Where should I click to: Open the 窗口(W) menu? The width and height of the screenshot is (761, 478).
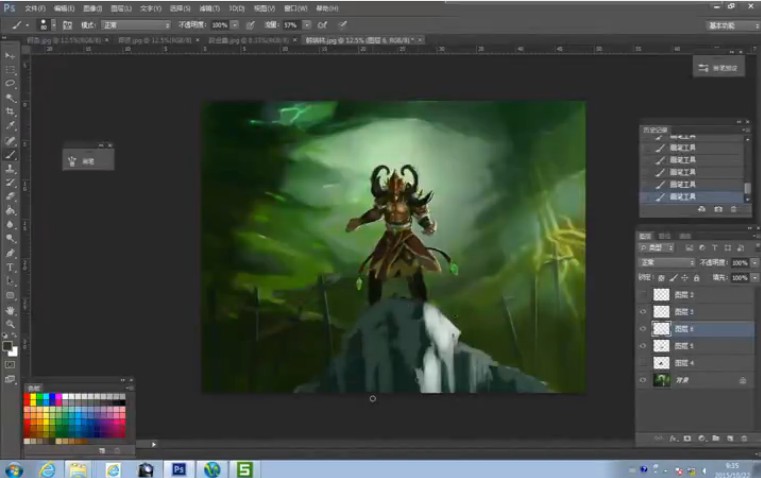tap(296, 9)
